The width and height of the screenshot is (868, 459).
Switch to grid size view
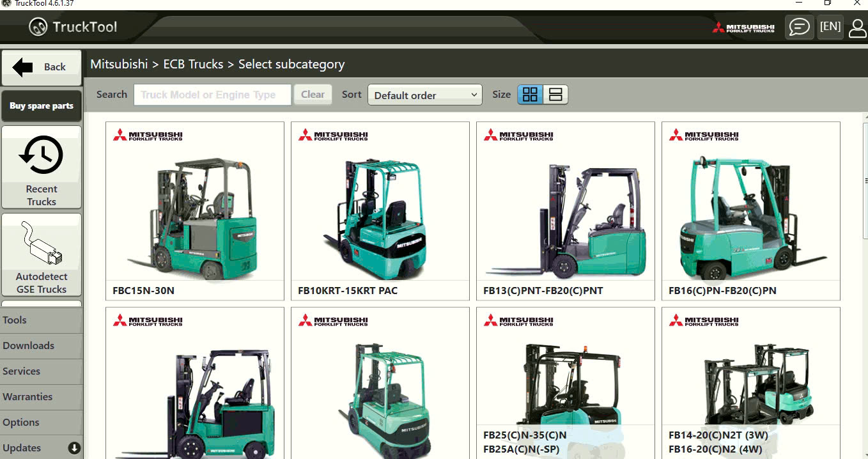[x=531, y=95]
